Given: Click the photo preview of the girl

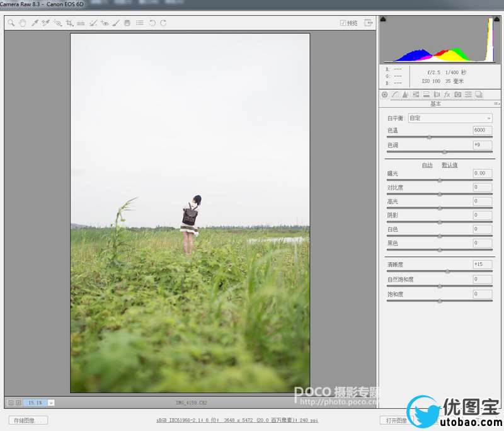Looking at the screenshot, I should tap(190, 213).
